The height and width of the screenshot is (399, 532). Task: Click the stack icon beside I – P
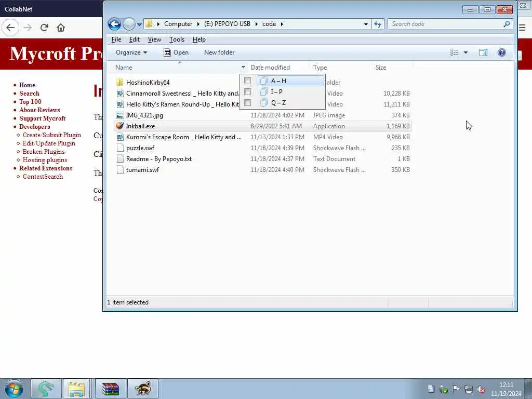tap(263, 91)
